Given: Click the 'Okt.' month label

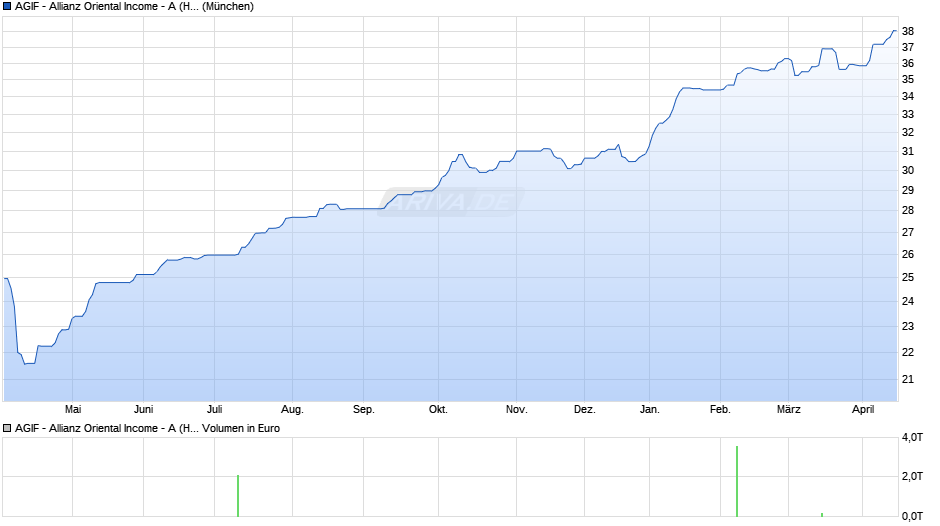Looking at the screenshot, I should click(x=438, y=409).
